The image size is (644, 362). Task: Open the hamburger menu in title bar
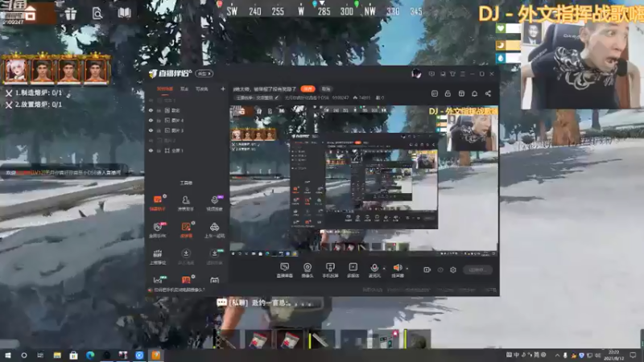[462, 74]
